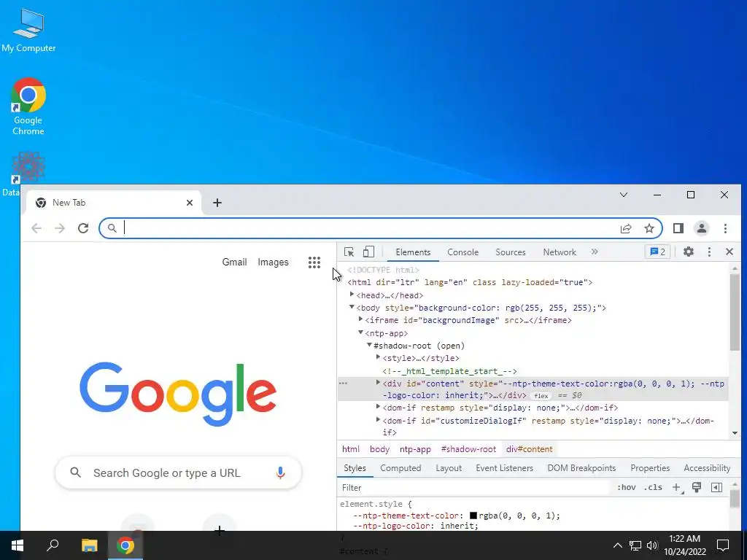Expand the style element node
The width and height of the screenshot is (747, 560).
[x=379, y=357]
